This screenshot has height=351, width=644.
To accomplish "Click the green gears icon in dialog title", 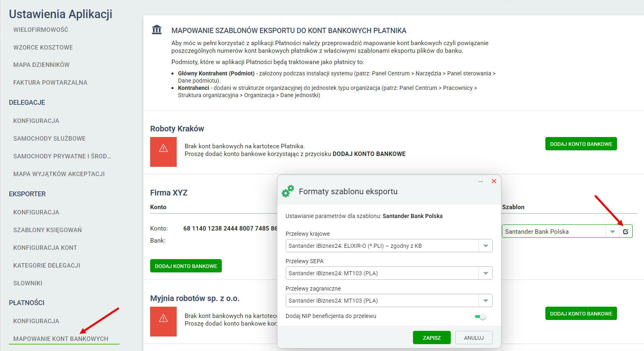I will point(288,191).
